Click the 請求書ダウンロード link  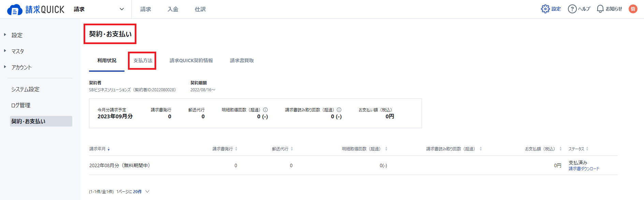click(584, 169)
